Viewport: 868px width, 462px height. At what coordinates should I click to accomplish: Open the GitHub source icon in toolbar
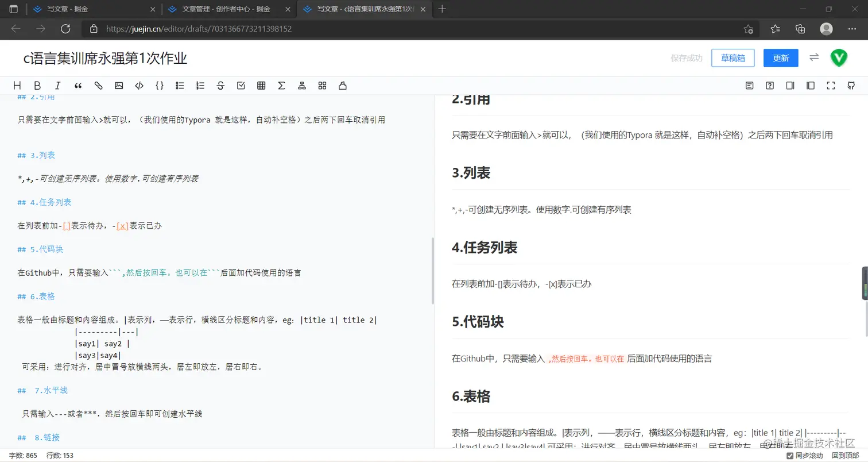point(851,86)
